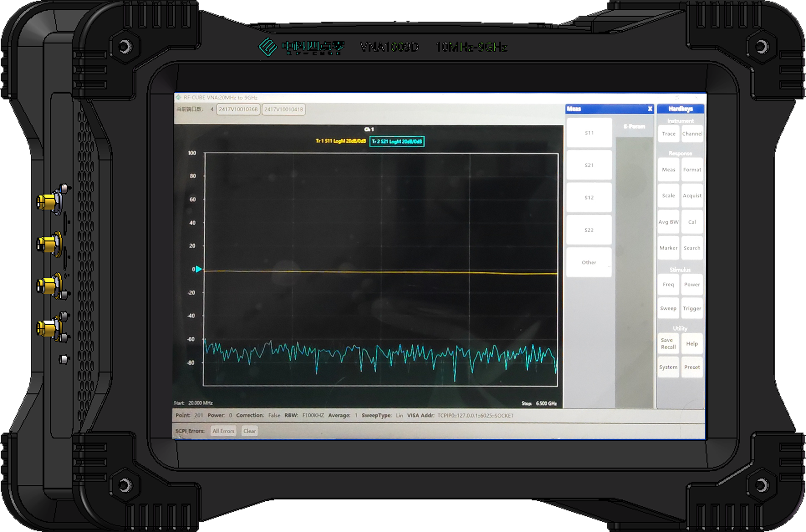Close the Meas panel with X
Screen dimensions: 806x532
point(650,109)
